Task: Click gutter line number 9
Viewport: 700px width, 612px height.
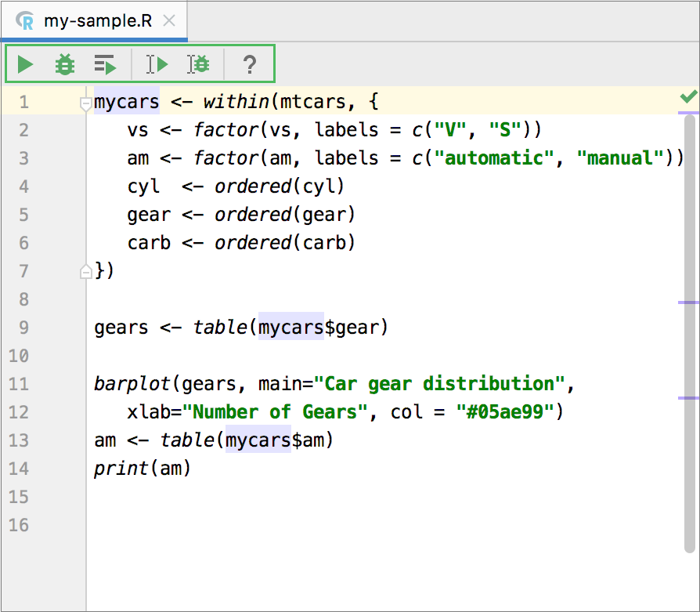Action: click(x=23, y=328)
